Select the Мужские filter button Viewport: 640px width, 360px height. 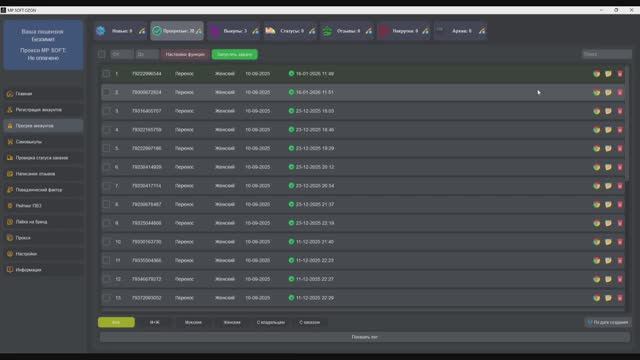(193, 322)
